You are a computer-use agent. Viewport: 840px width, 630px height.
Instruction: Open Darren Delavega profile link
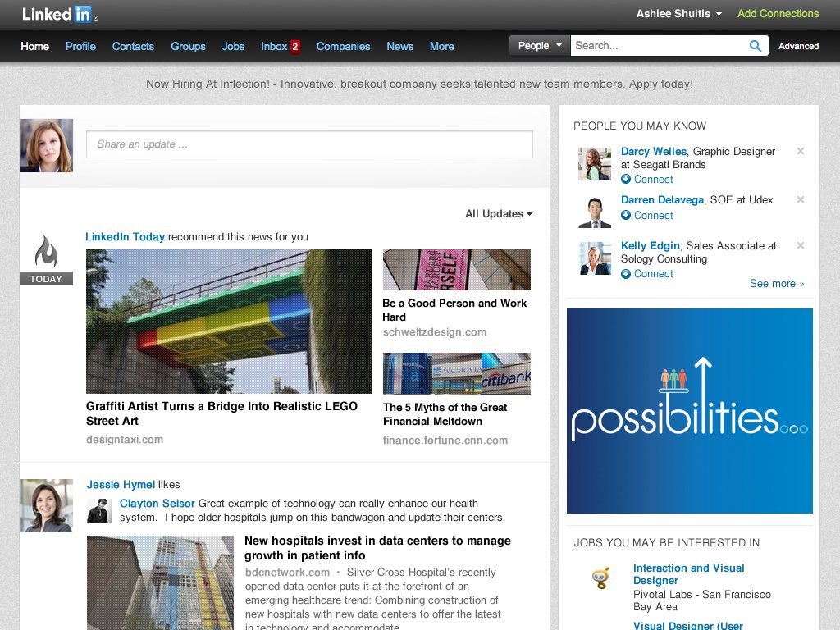tap(662, 200)
